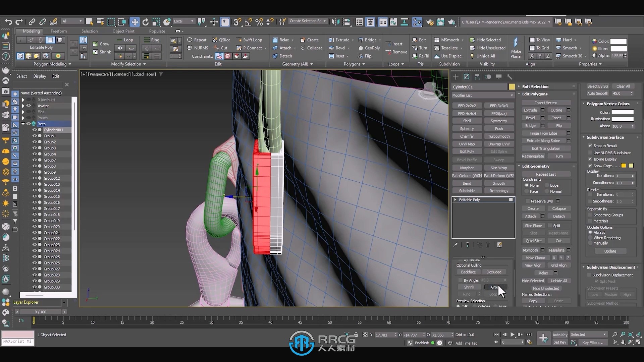Click the Tessellate ribbon tool
The width and height of the screenshot is (644, 362).
coord(449,48)
